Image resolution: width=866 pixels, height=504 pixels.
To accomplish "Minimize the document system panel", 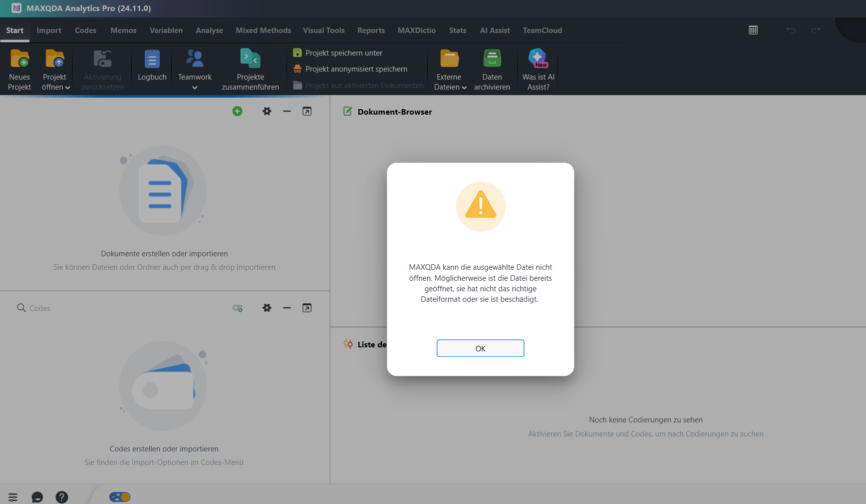I will click(287, 111).
